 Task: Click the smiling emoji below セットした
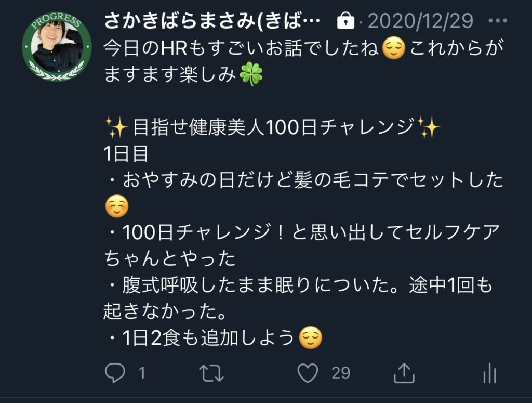117,206
